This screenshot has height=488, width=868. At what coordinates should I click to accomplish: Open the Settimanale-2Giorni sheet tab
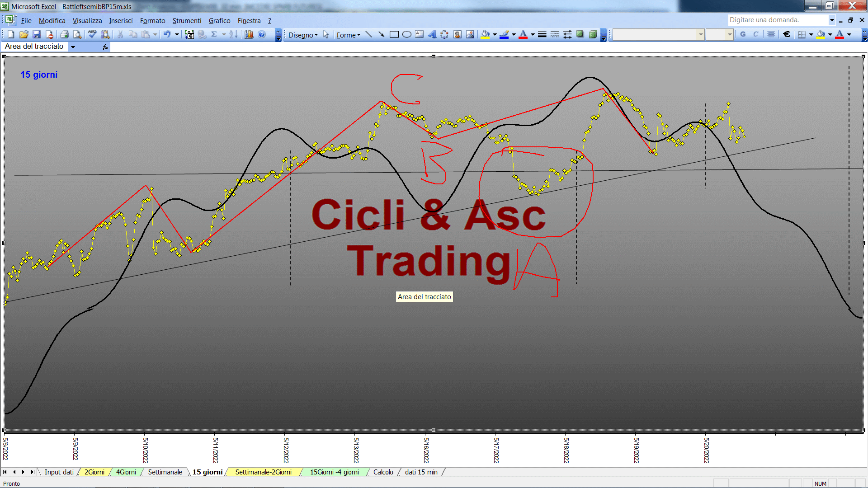pos(264,472)
